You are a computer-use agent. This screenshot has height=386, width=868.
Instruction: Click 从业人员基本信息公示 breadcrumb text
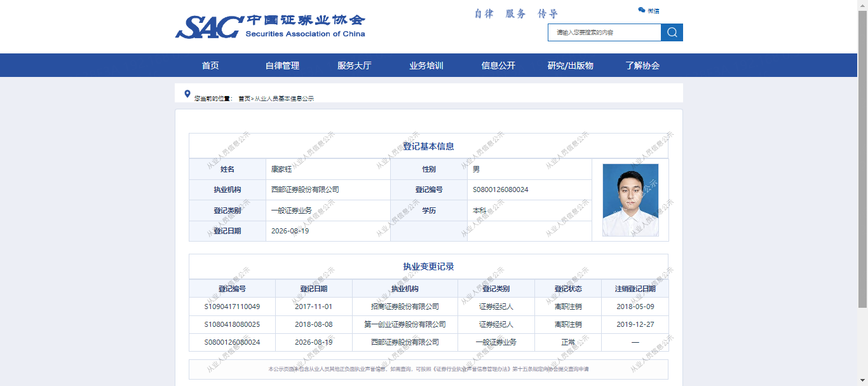284,99
